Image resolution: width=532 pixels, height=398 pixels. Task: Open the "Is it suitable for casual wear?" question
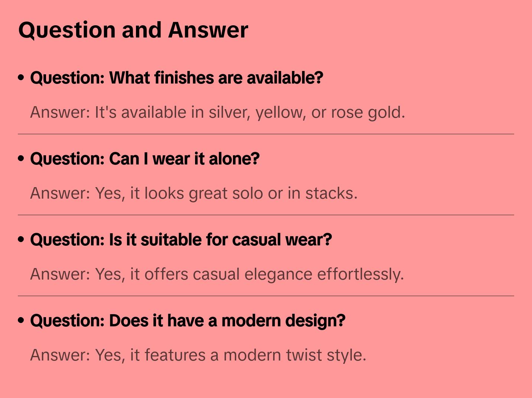pyautogui.click(x=181, y=240)
